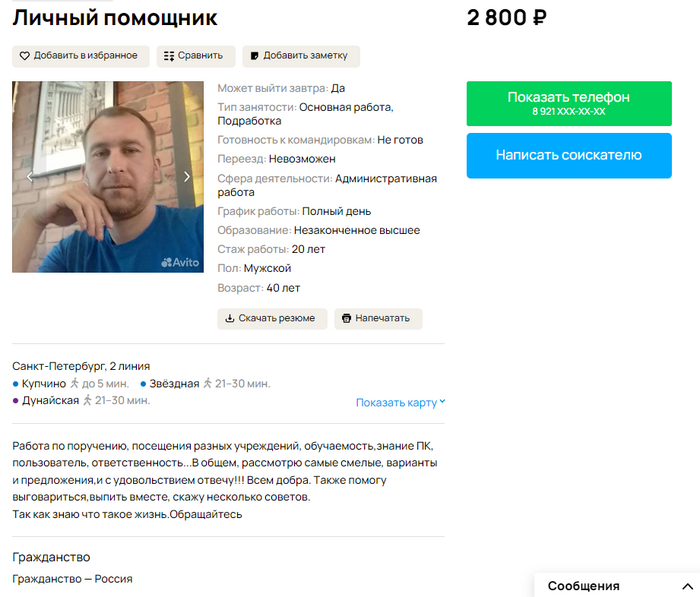The image size is (700, 597).
Task: Click the note icon beside Добавить заметку
Action: point(254,56)
